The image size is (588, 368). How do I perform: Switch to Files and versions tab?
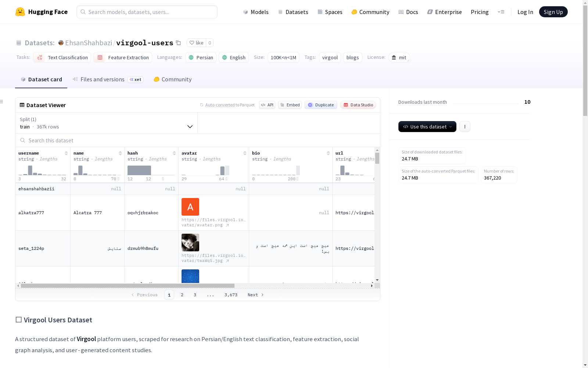(108, 79)
